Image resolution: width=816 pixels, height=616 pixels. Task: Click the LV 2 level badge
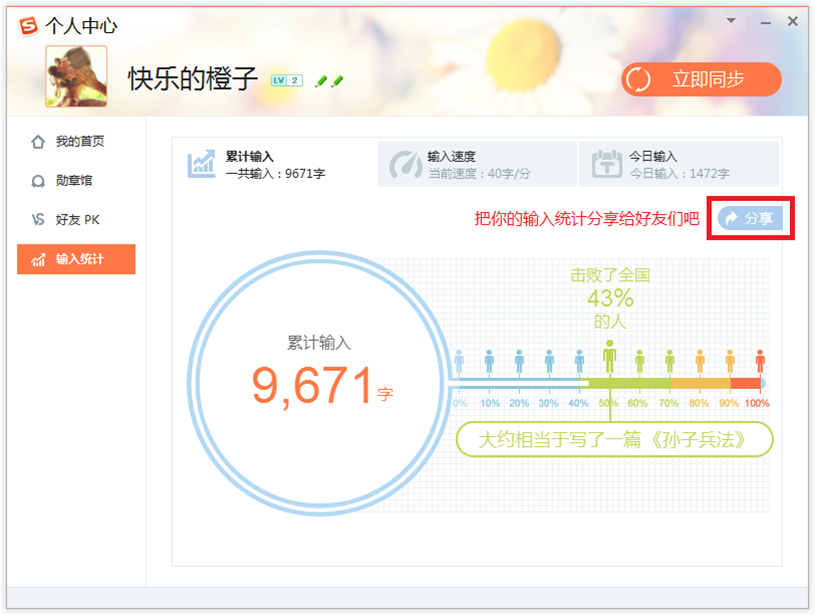click(287, 80)
